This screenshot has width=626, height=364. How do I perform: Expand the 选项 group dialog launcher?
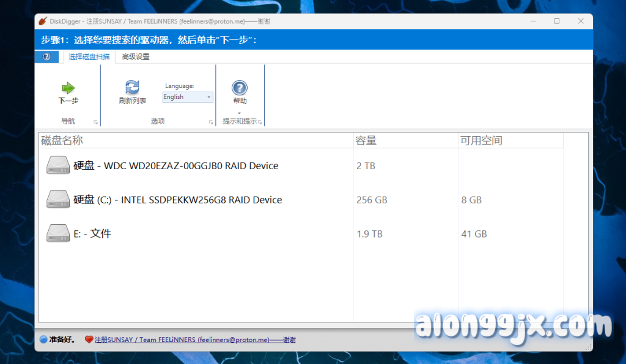pos(211,123)
